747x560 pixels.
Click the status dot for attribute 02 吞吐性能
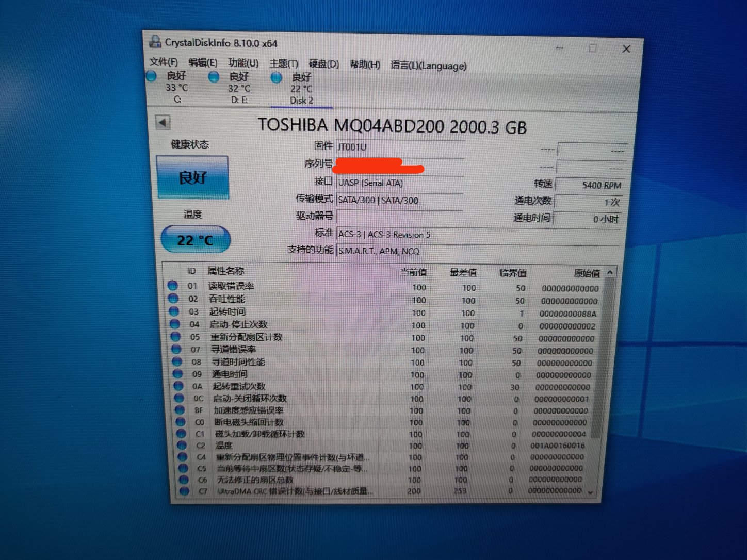point(173,298)
